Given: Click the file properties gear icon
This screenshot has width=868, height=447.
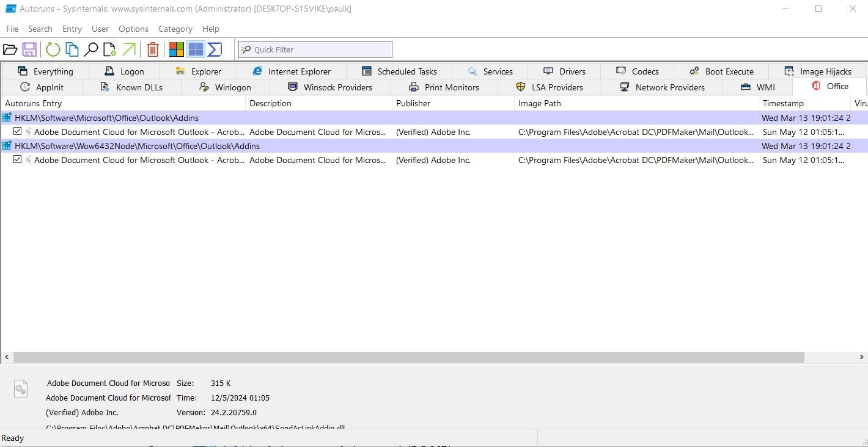Looking at the screenshot, I should coord(109,49).
